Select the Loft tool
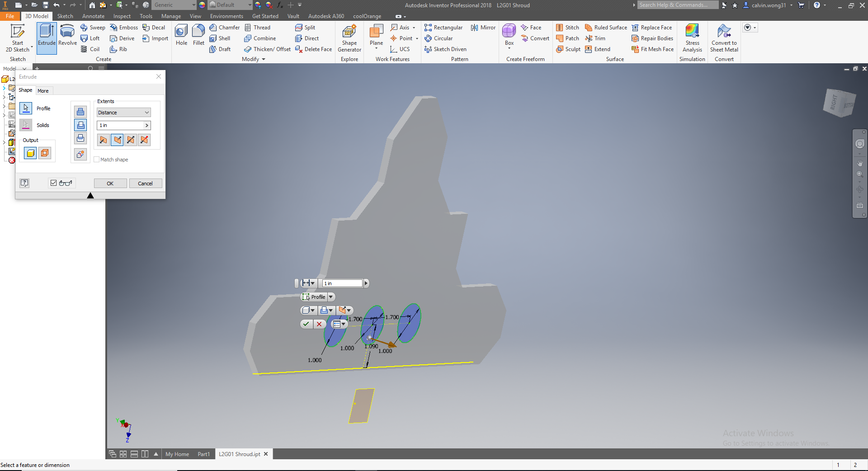Image resolution: width=868 pixels, height=471 pixels. (91, 38)
